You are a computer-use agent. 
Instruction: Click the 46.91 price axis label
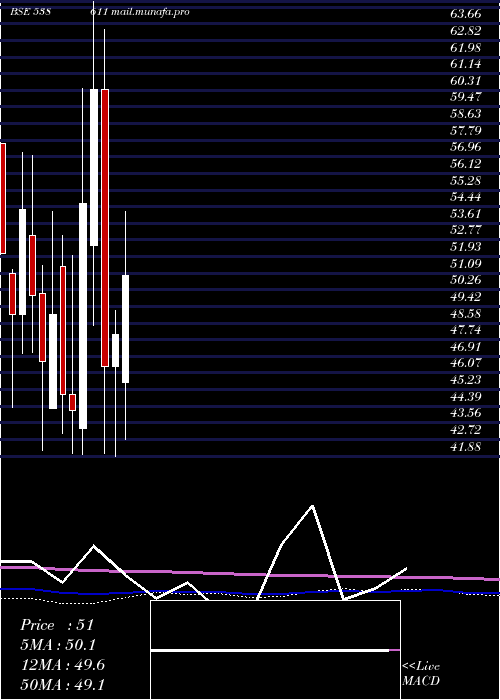pyautogui.click(x=466, y=346)
